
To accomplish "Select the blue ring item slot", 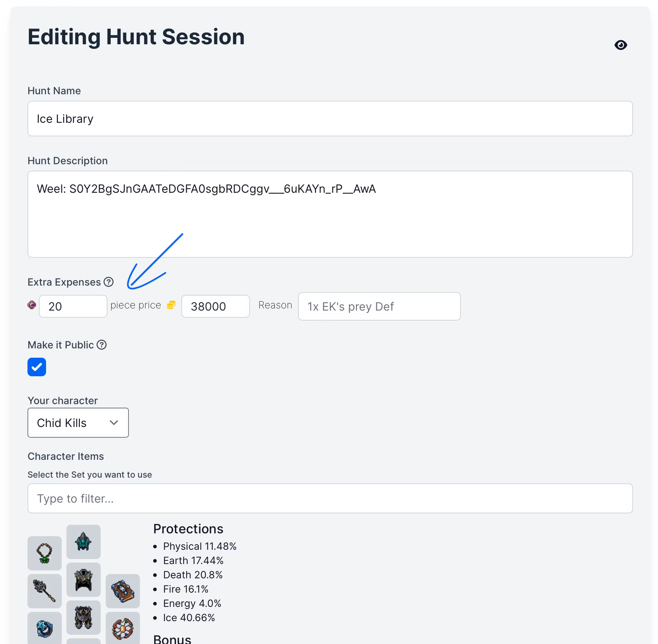I will [x=45, y=628].
